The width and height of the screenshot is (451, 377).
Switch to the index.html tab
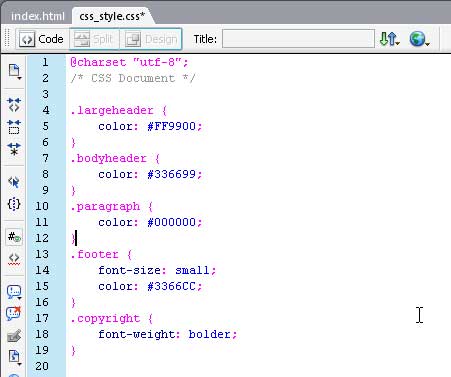37,16
